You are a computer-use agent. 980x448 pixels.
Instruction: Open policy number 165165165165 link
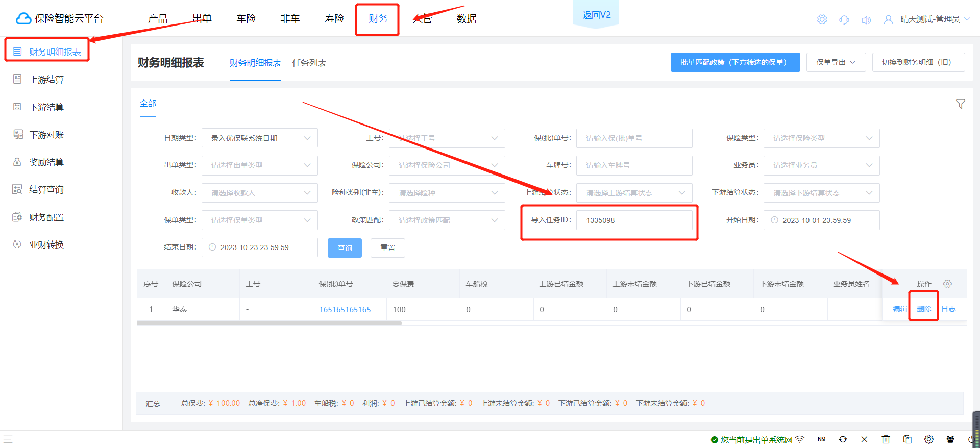[x=345, y=309]
